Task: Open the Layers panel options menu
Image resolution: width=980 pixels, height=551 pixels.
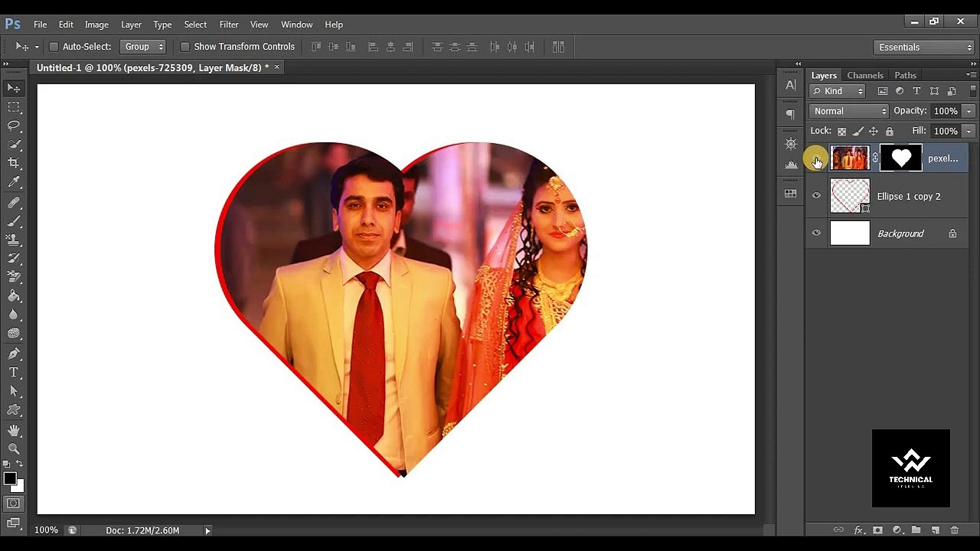Action: tap(971, 75)
